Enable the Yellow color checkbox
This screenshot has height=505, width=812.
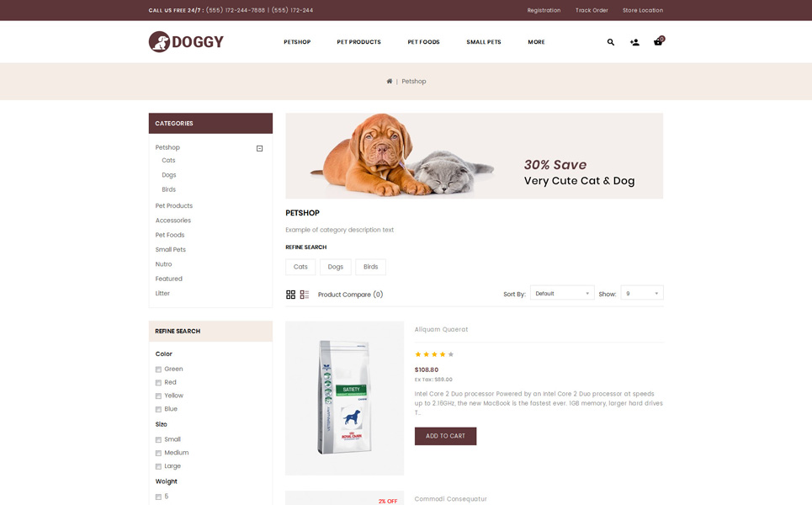point(158,396)
